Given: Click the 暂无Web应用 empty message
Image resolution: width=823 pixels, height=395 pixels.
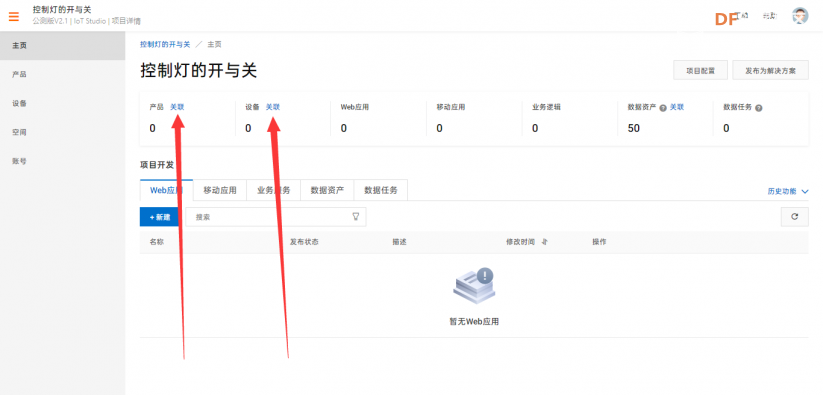Looking at the screenshot, I should (x=474, y=322).
